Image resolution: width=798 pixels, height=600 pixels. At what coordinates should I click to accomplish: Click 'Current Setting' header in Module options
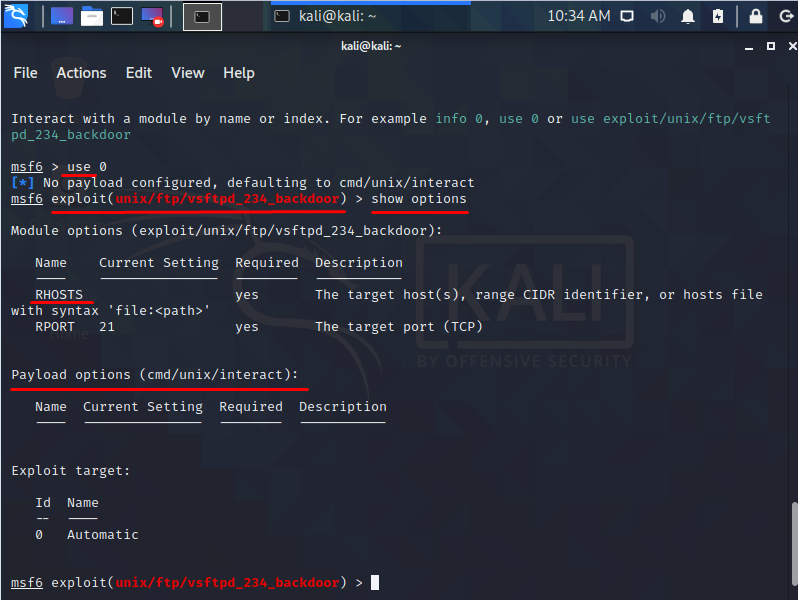159,263
